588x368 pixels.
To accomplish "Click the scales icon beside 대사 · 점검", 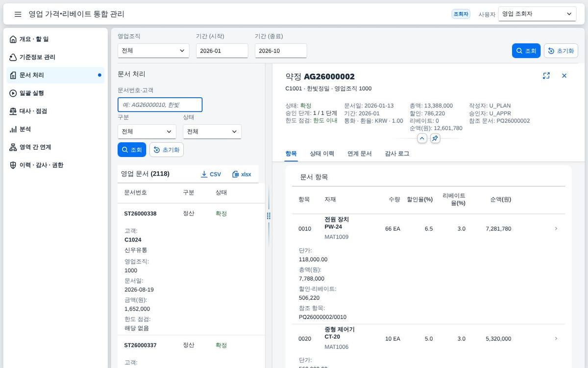I will click(x=13, y=111).
